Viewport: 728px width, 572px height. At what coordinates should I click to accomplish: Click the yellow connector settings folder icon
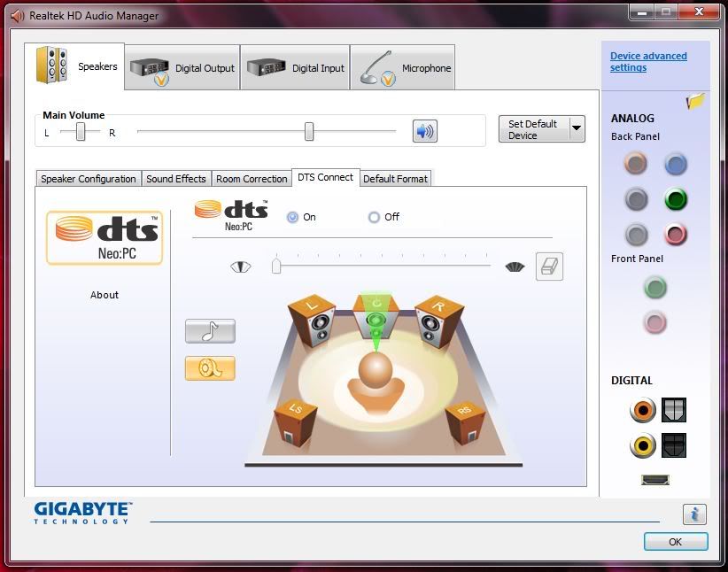[x=696, y=101]
